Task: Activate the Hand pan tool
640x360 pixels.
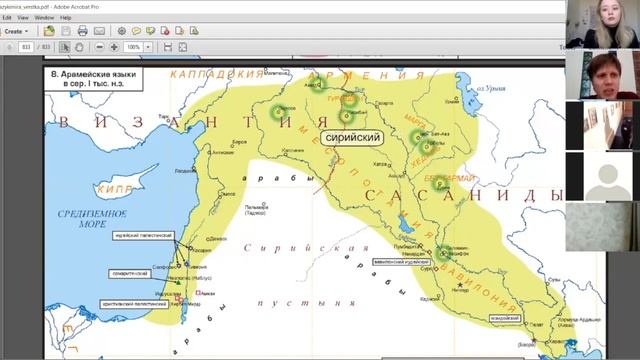Action: (79, 47)
